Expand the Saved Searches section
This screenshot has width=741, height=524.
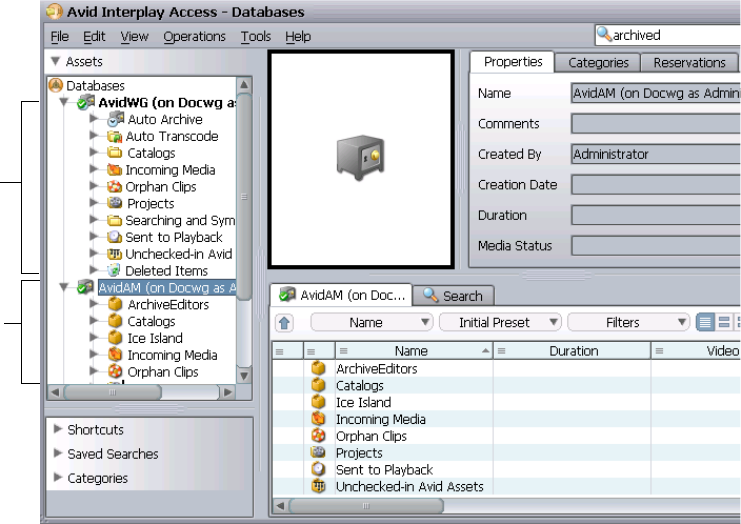[x=58, y=453]
